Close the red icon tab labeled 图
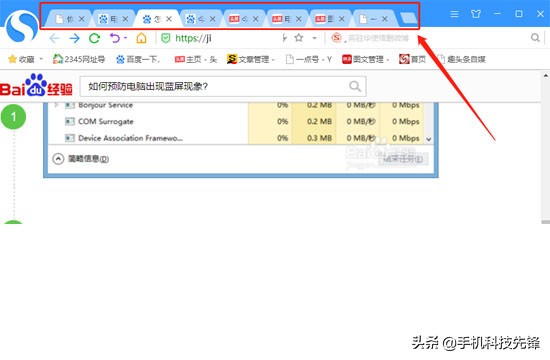550x360 pixels. point(341,19)
